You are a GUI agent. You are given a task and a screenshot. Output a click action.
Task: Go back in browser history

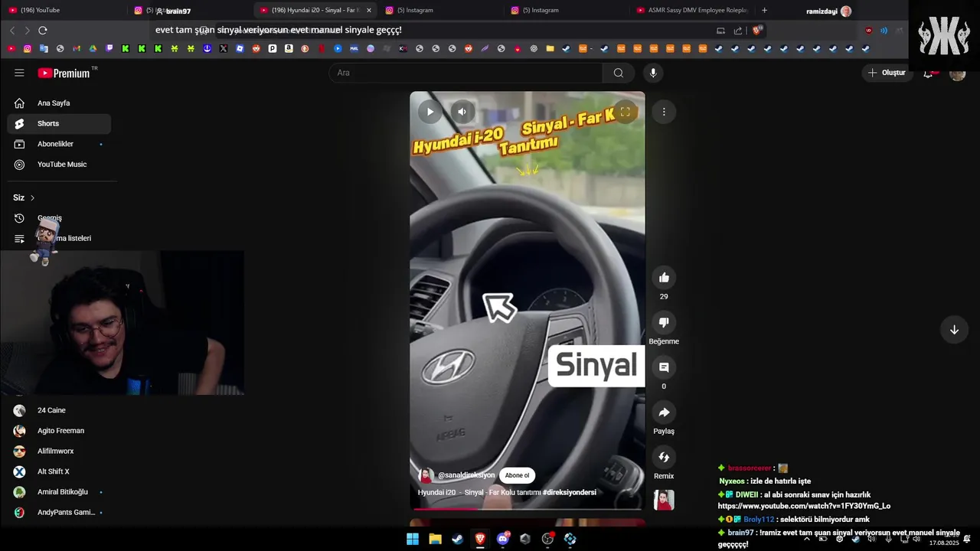[x=12, y=31]
